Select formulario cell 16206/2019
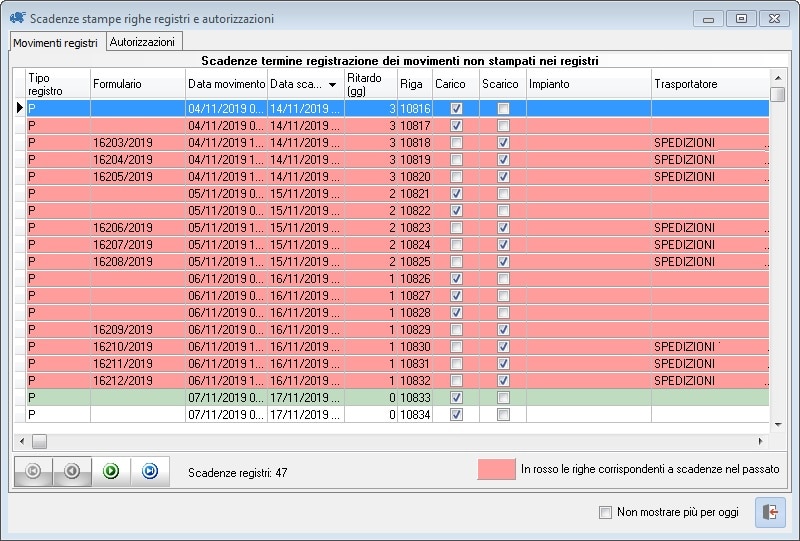Image resolution: width=800 pixels, height=541 pixels. coord(138,228)
